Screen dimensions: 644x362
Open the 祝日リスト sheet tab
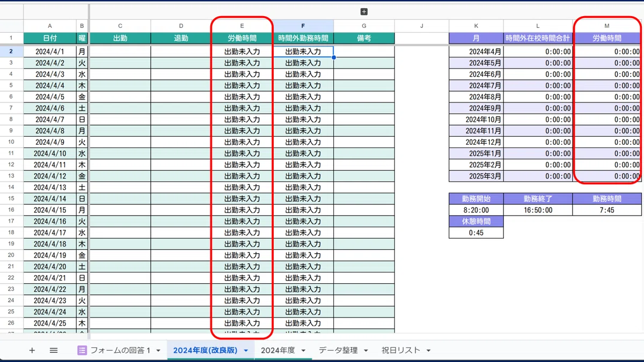pyautogui.click(x=401, y=350)
